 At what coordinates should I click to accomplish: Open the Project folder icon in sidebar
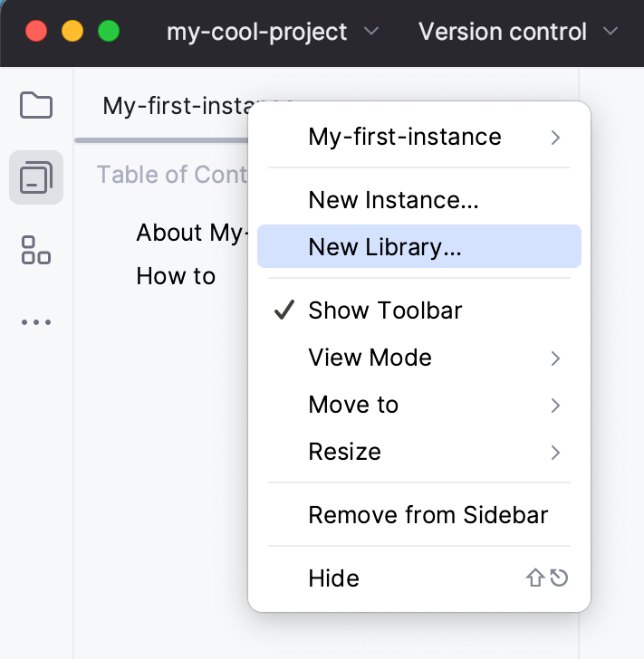click(x=36, y=106)
